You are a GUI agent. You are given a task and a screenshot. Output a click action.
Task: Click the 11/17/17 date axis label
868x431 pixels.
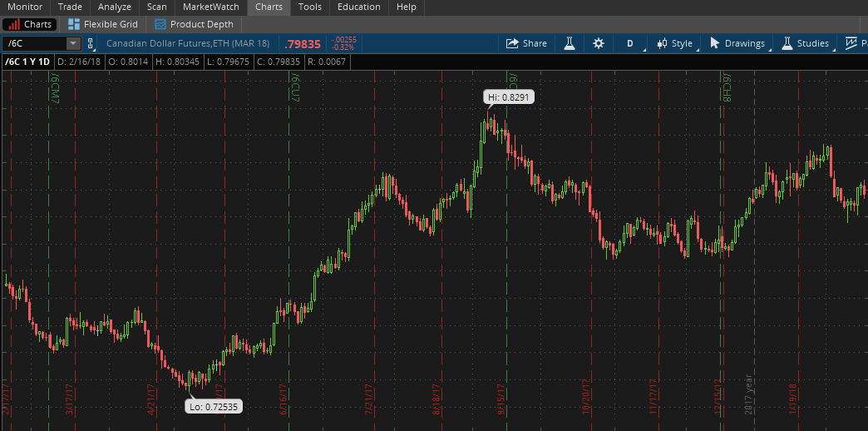tap(653, 397)
